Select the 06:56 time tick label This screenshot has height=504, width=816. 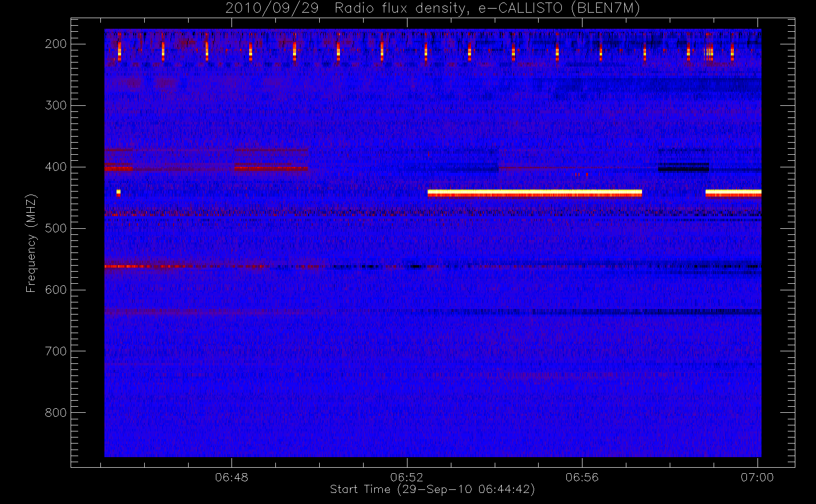[582, 477]
